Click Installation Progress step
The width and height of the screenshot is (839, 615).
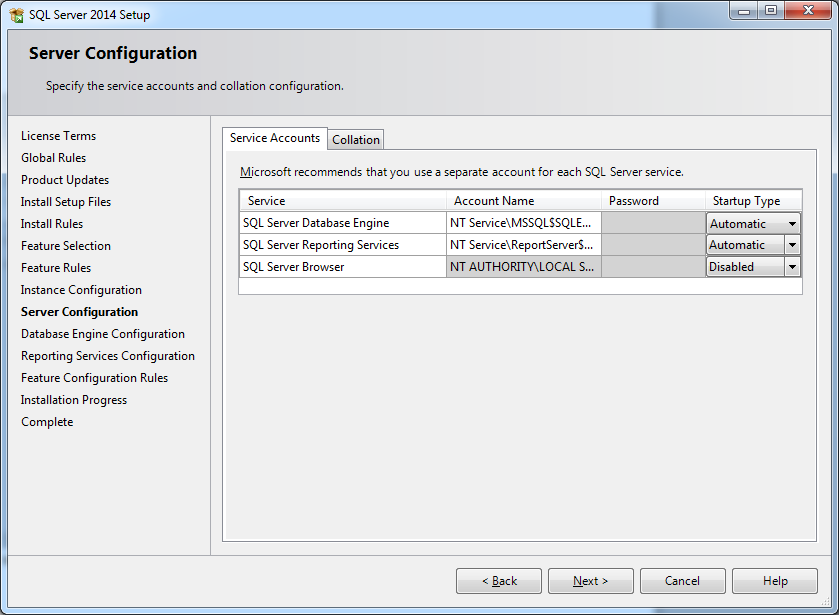click(74, 400)
